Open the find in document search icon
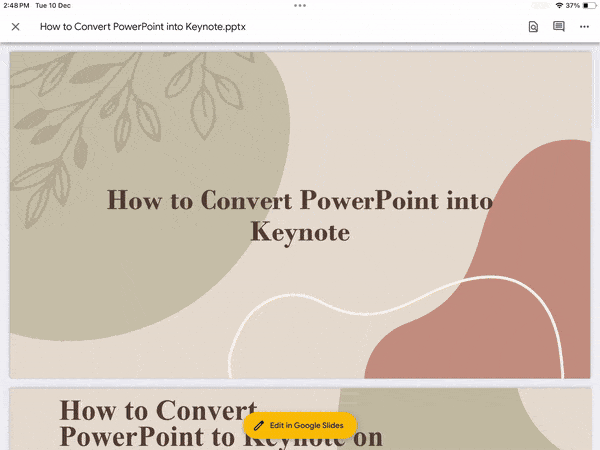 point(533,26)
